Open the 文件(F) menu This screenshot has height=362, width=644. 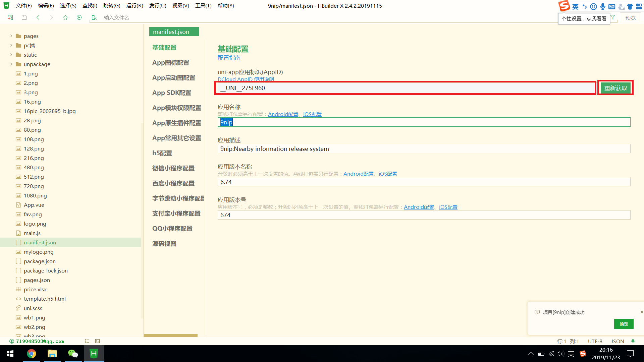coord(23,6)
